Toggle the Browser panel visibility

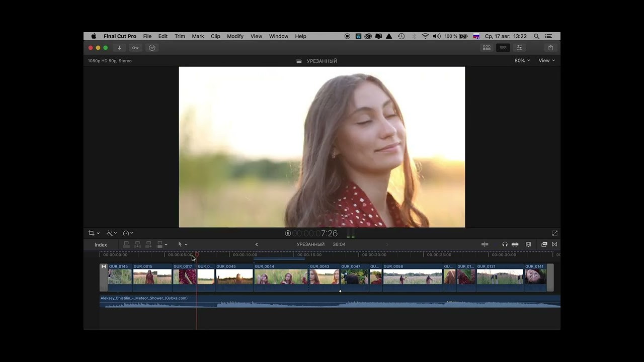point(487,48)
